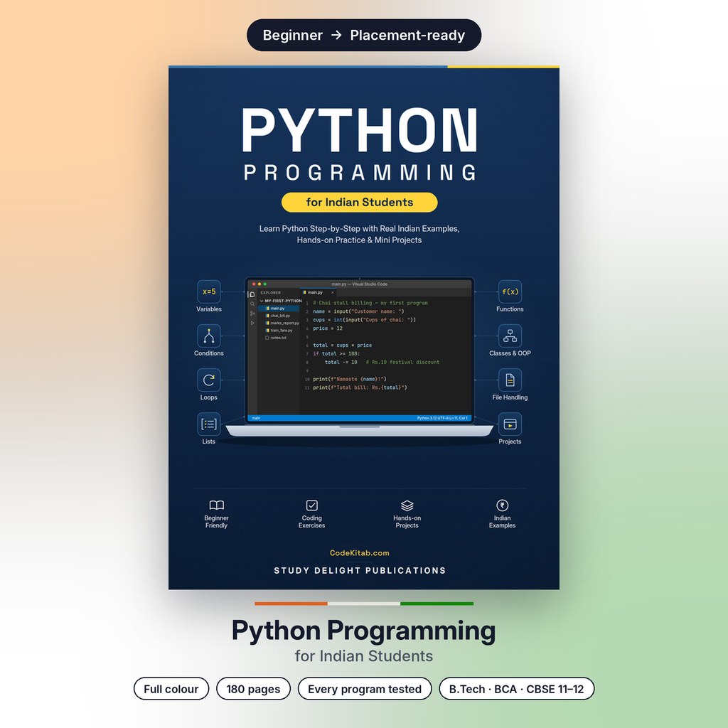Open the Run and Debug icon in VS Code
Viewport: 728px width, 728px height.
pos(252,323)
